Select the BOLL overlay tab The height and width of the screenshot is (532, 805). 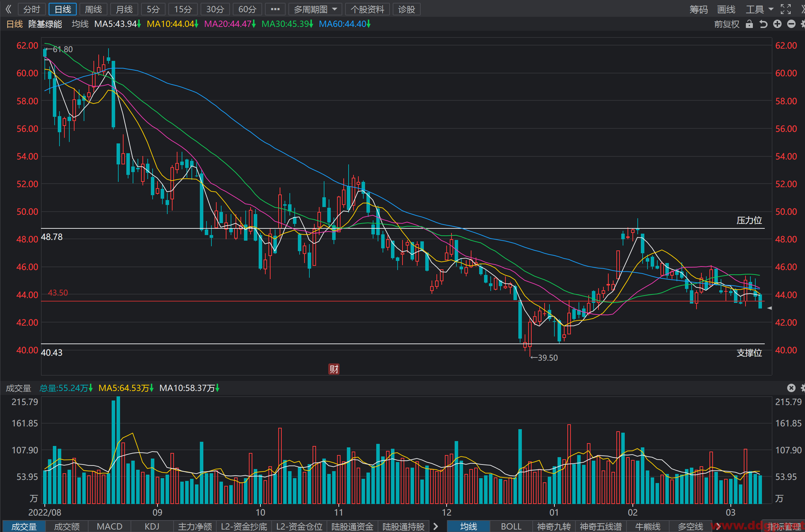511,526
